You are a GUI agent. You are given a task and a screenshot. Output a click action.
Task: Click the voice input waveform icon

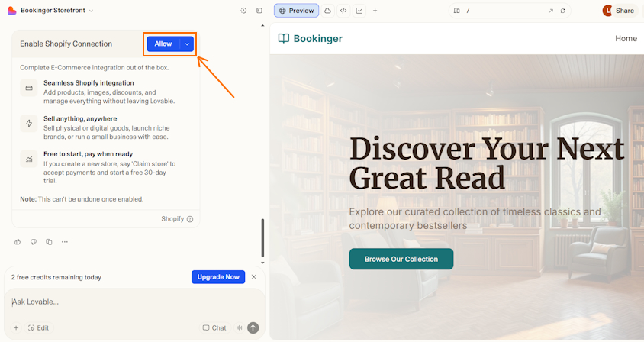pos(240,328)
